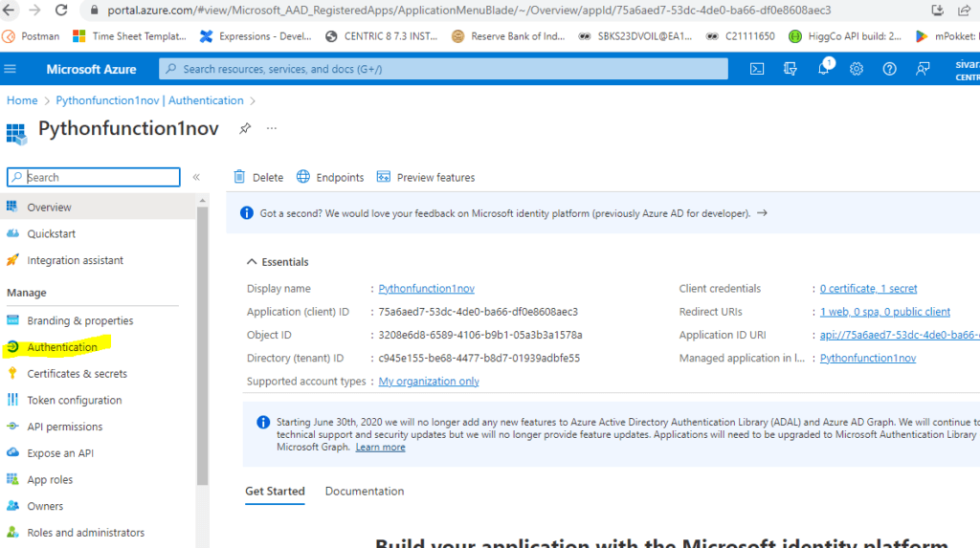Open the Help question mark icon

pos(889,69)
